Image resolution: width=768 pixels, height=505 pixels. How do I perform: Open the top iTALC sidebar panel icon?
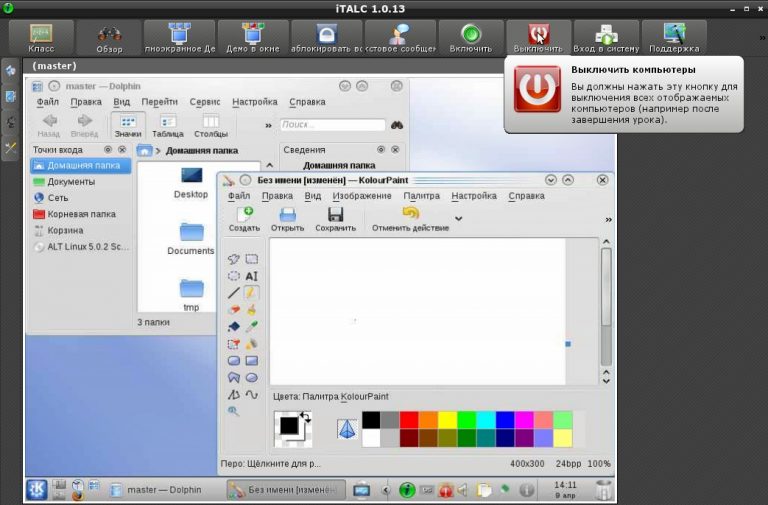[x=10, y=71]
